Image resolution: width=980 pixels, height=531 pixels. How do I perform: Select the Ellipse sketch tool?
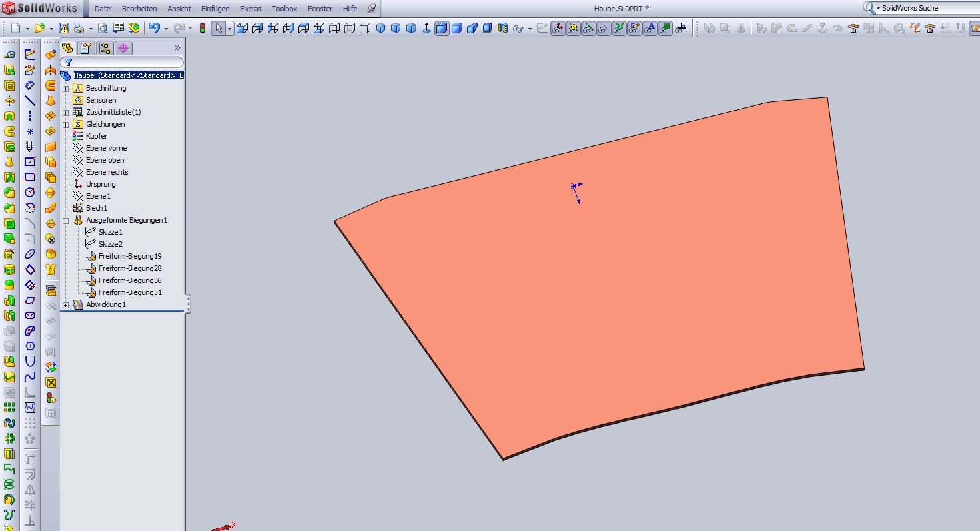pyautogui.click(x=30, y=254)
